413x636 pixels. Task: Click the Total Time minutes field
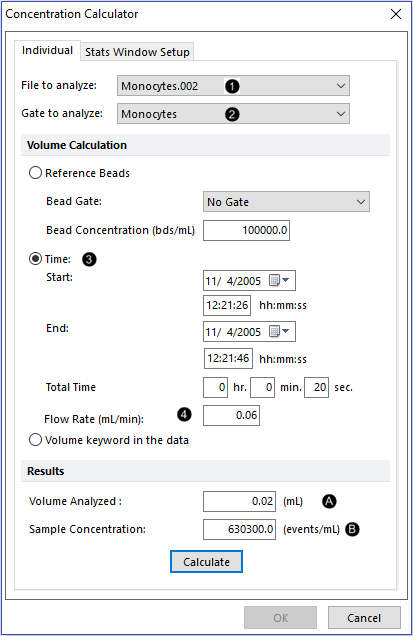(262, 387)
